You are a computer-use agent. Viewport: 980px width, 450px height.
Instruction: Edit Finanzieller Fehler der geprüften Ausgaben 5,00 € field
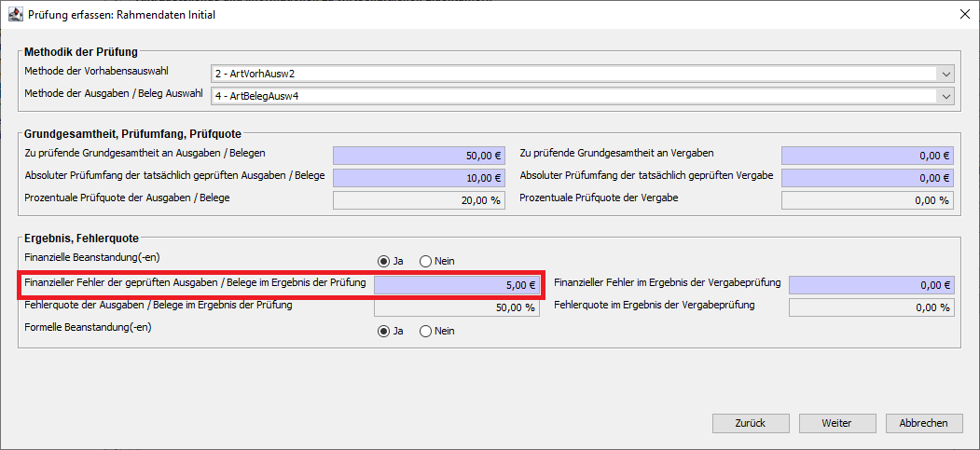(x=457, y=285)
